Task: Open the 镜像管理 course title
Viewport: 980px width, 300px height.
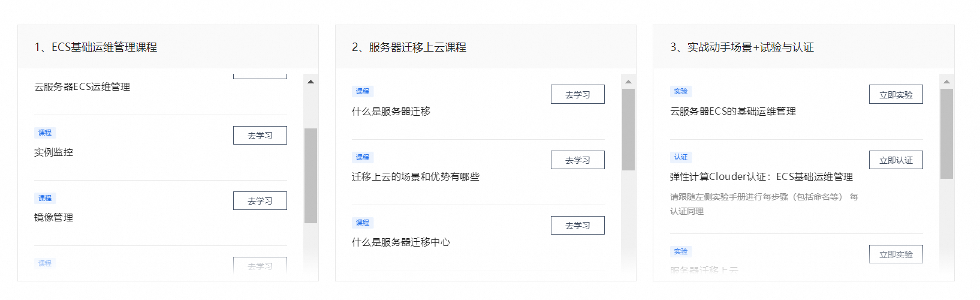Action: [54, 218]
